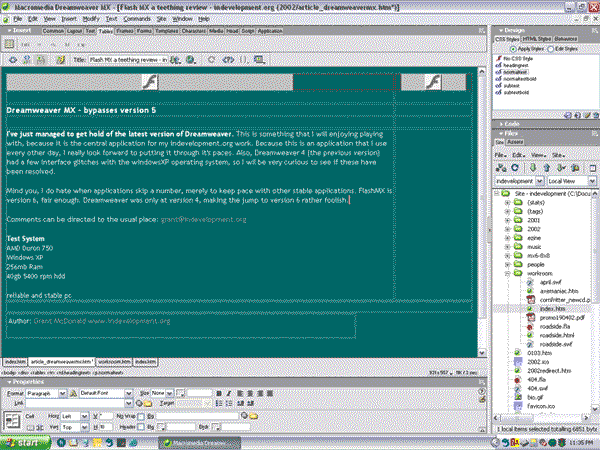Screen dimensions: 600x450
Task: Select the Apply Styles radio button
Action: point(513,49)
